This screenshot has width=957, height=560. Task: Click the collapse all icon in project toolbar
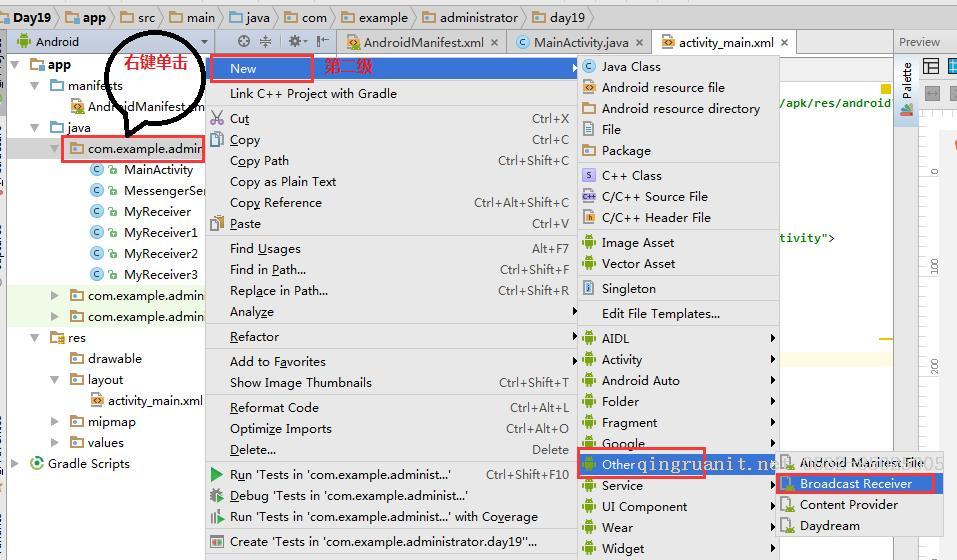[x=265, y=41]
